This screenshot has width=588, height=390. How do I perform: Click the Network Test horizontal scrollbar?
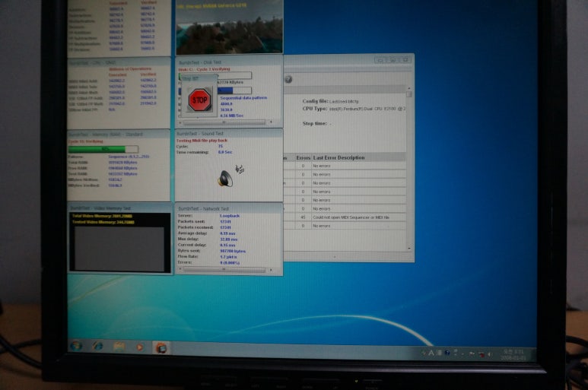[x=224, y=269]
